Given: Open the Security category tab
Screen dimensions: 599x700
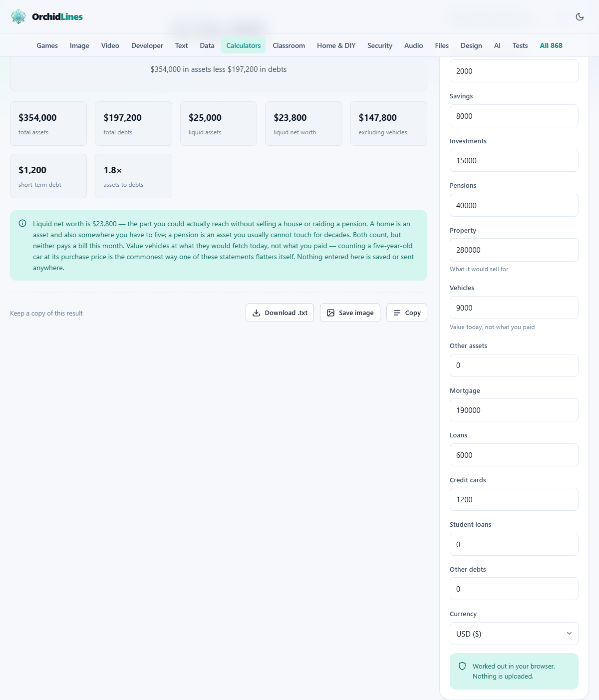Looking at the screenshot, I should 380,45.
